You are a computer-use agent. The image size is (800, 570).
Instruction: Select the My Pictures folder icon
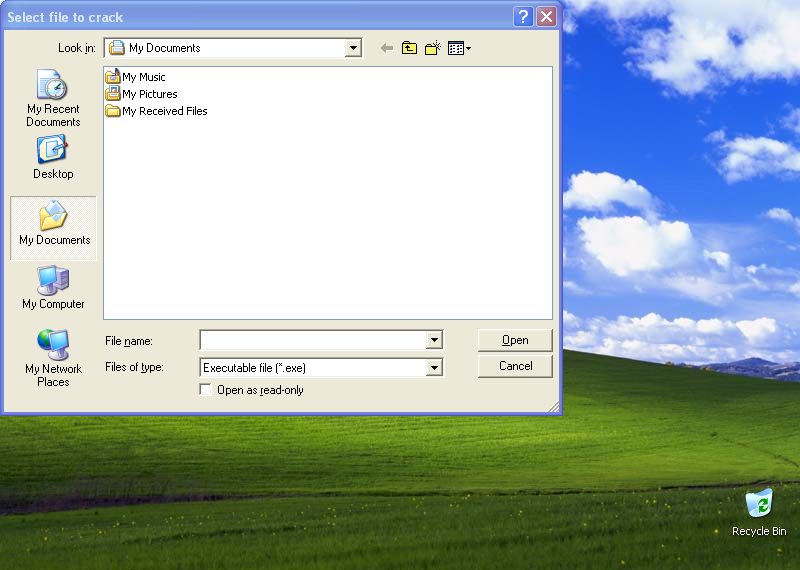click(113, 93)
